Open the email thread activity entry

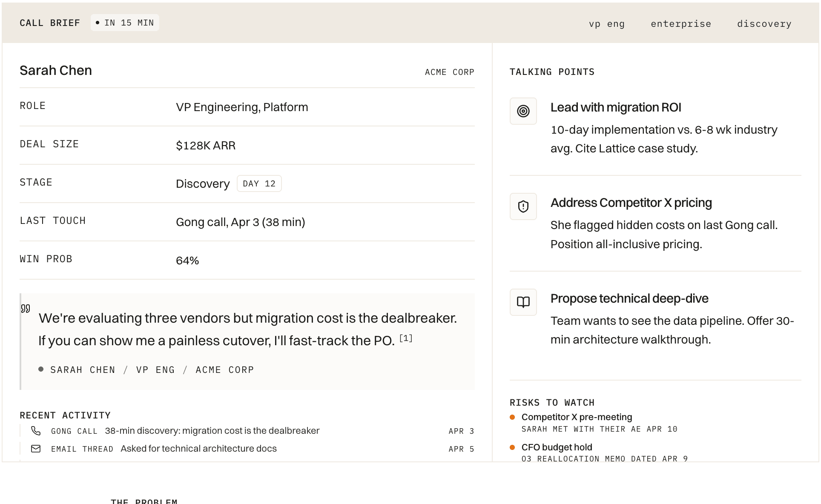coord(198,449)
